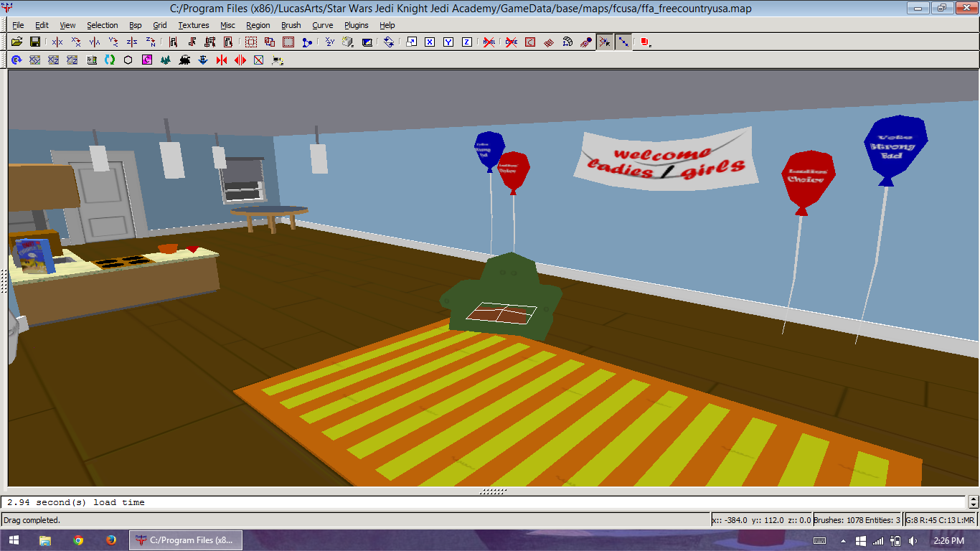Toggle don't select model brushes
Viewport: 980px width, 551px height.
[x=489, y=42]
